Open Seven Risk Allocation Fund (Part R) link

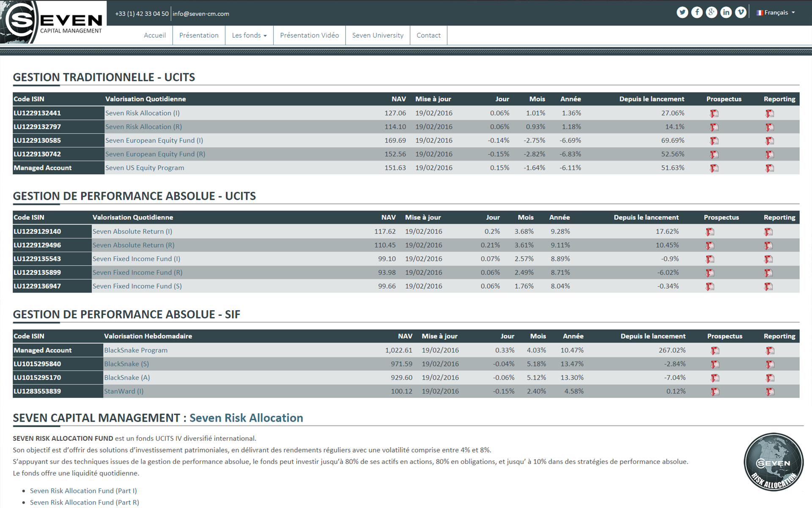(x=85, y=502)
